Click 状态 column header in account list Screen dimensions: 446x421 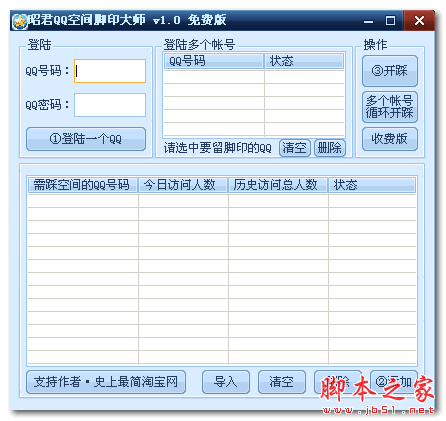click(304, 61)
